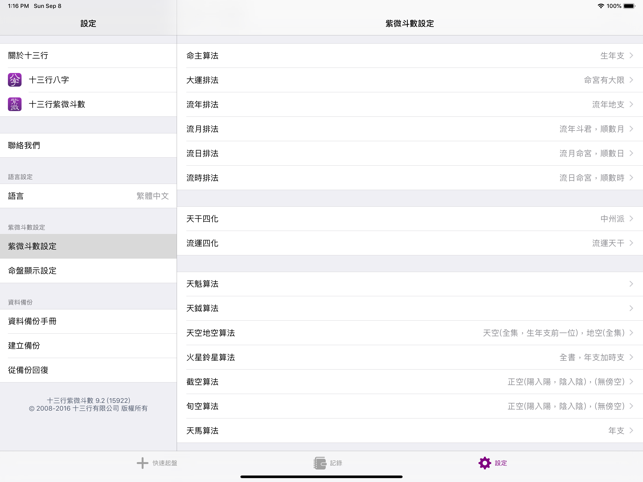The width and height of the screenshot is (643, 482).
Task: Select the 天干四化 label
Action: pos(202,219)
